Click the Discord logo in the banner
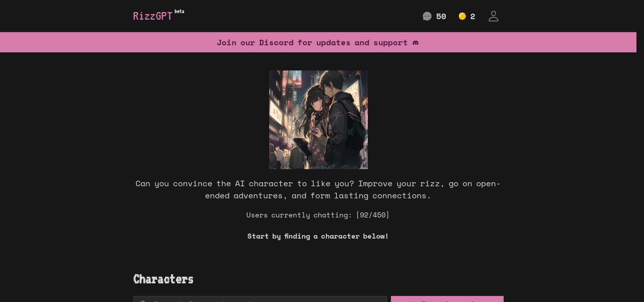The image size is (644, 302). [416, 43]
